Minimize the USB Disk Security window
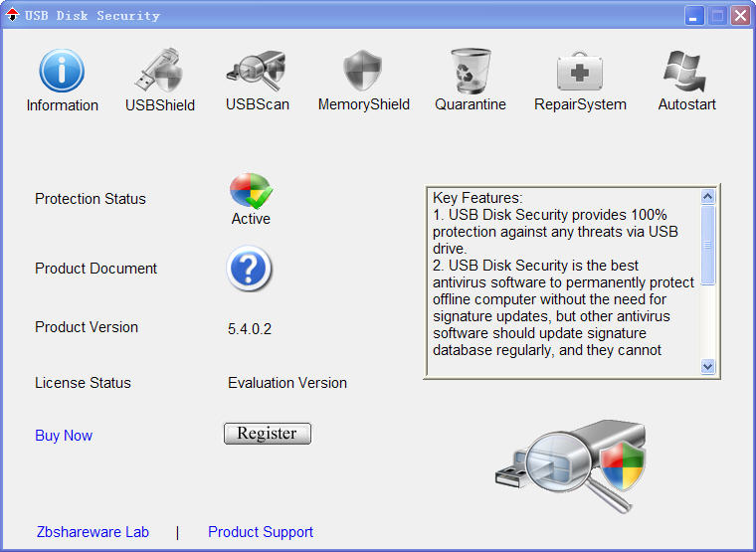 (694, 16)
